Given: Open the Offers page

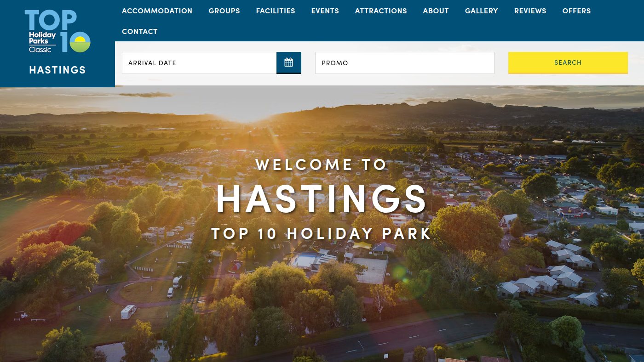Looking at the screenshot, I should click(576, 11).
